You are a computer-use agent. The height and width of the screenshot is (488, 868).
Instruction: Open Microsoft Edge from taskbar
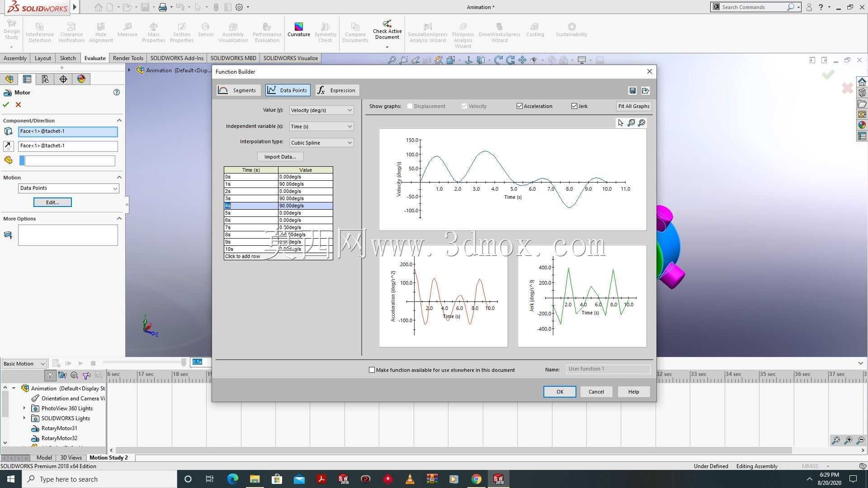pyautogui.click(x=232, y=479)
